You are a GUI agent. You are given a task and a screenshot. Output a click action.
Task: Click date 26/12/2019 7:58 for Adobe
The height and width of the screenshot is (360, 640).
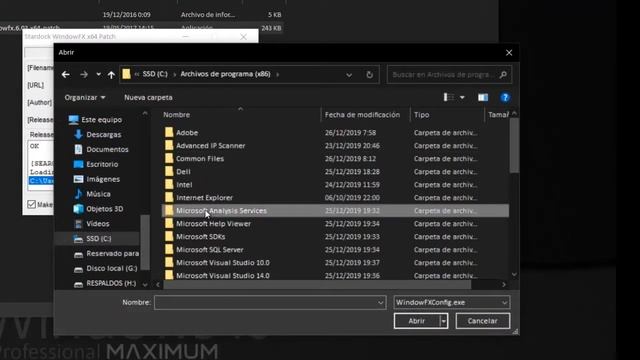pos(350,133)
